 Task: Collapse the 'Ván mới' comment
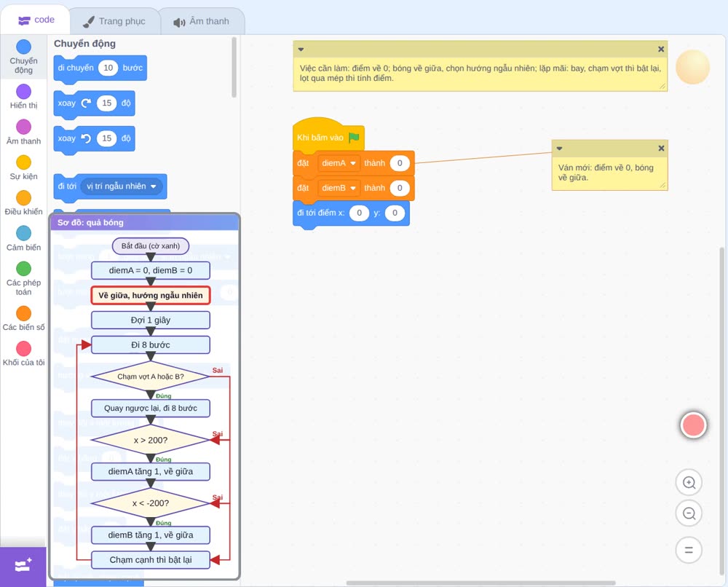tap(559, 149)
